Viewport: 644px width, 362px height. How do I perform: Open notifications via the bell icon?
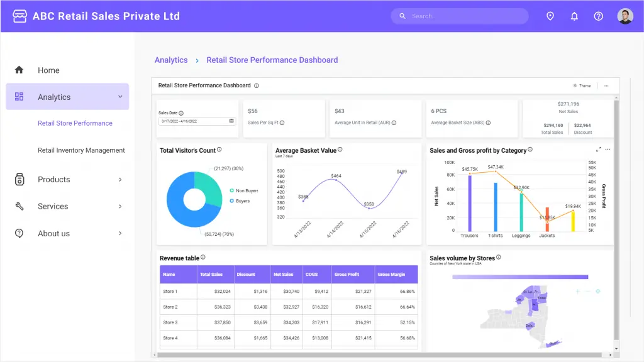point(574,16)
